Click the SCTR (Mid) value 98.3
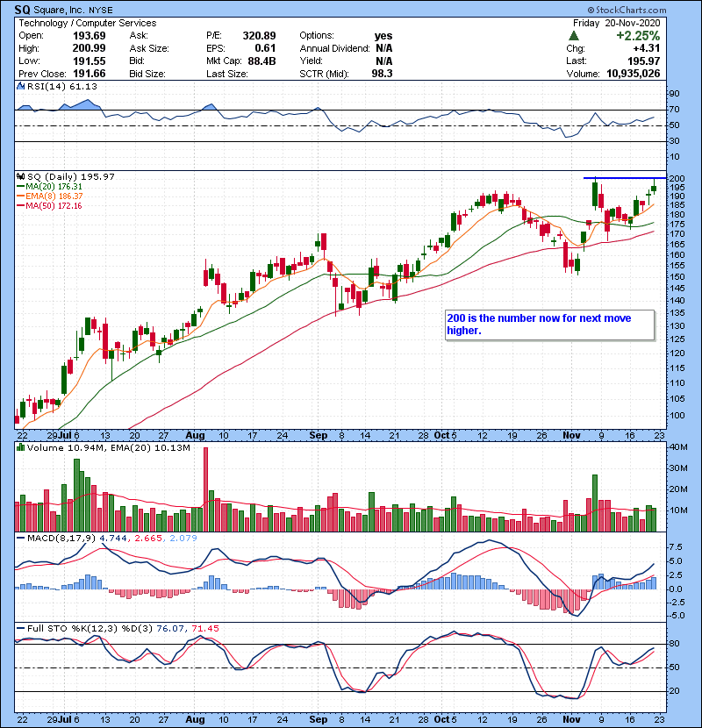Viewport: 702px width, 728px height. pos(382,74)
